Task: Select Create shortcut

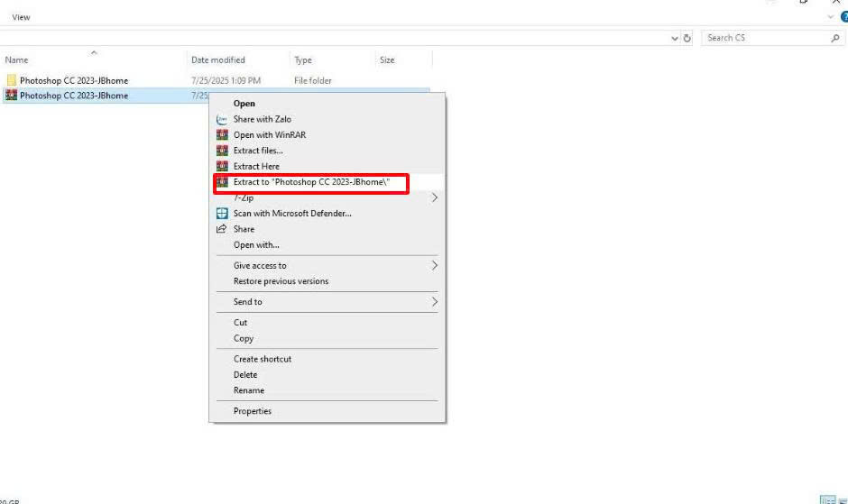Action: pos(263,359)
